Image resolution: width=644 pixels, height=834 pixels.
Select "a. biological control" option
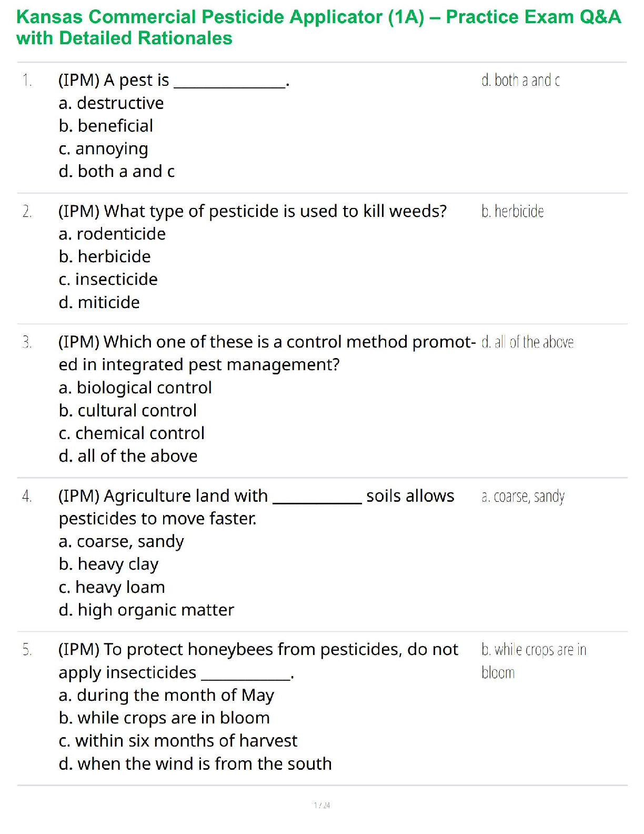[135, 388]
